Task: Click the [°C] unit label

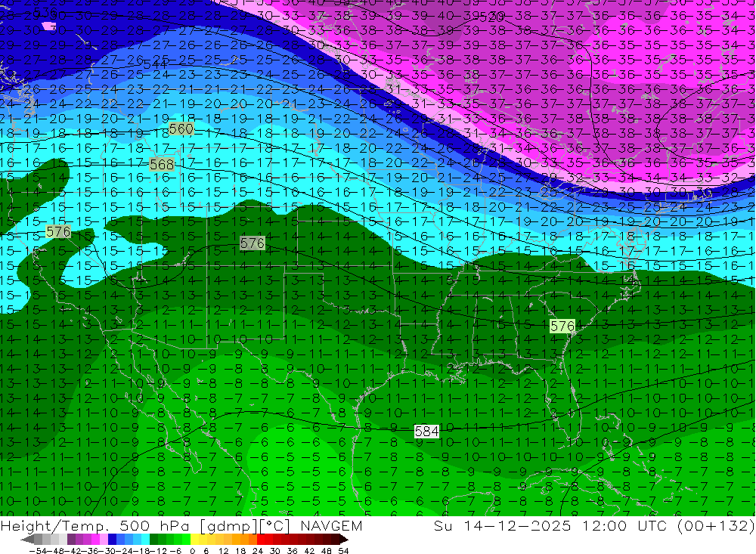Action: (x=274, y=525)
